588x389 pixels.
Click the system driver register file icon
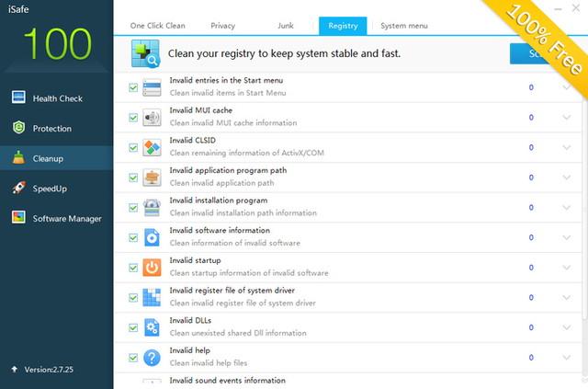(x=152, y=298)
